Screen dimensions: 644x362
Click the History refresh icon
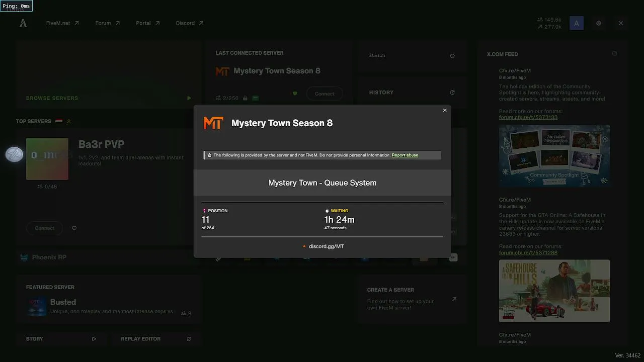pos(452,93)
